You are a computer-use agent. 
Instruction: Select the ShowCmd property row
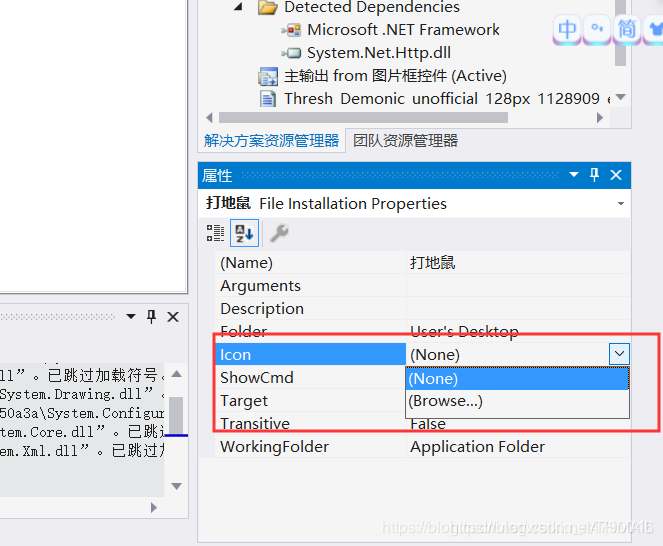[x=311, y=377]
